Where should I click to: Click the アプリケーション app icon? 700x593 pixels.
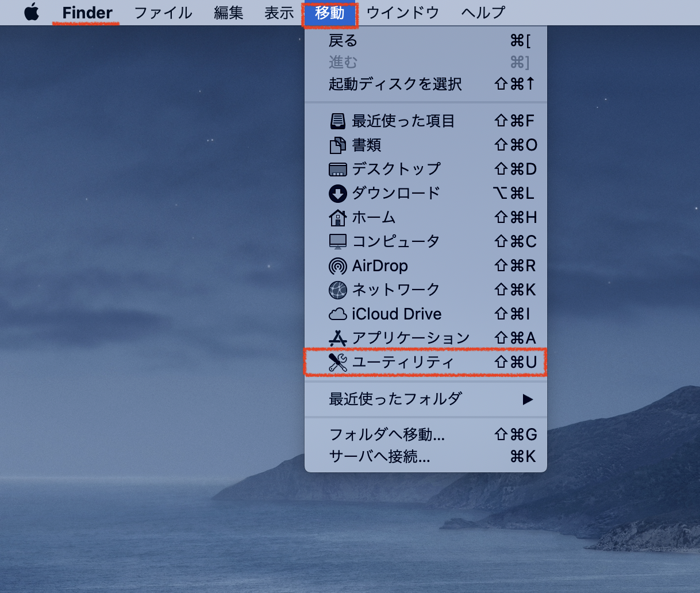[x=338, y=338]
